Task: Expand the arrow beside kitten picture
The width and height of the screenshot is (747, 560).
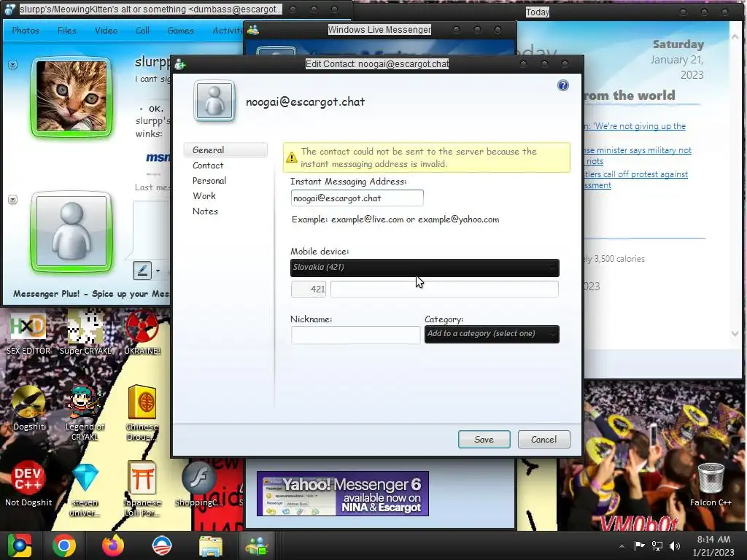Action: [13, 64]
